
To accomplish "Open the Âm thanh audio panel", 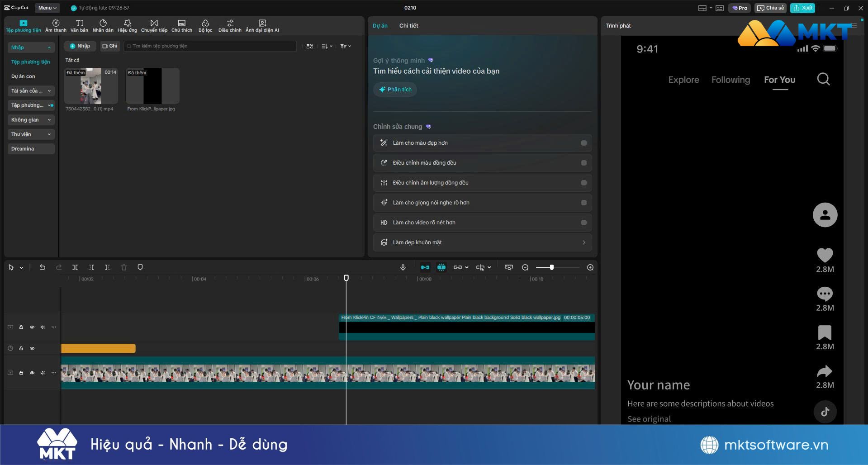I will point(56,26).
